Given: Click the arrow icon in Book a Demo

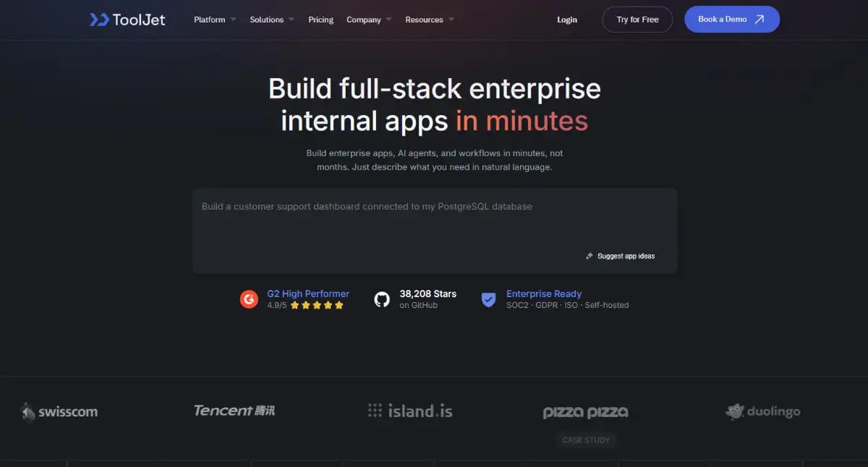Looking at the screenshot, I should pos(759,20).
